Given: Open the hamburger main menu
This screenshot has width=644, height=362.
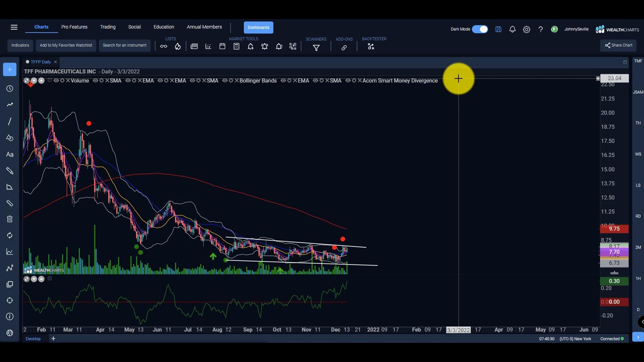Looking at the screenshot, I should coord(14,27).
